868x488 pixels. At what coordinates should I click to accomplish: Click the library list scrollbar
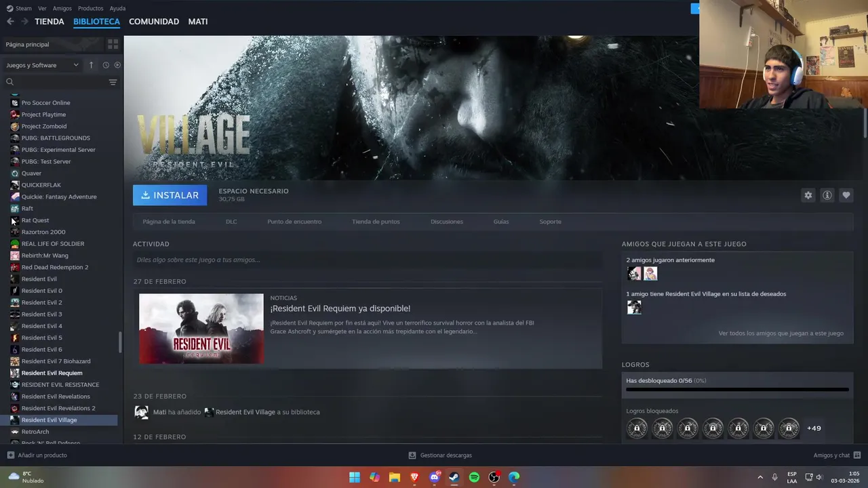[x=120, y=342]
